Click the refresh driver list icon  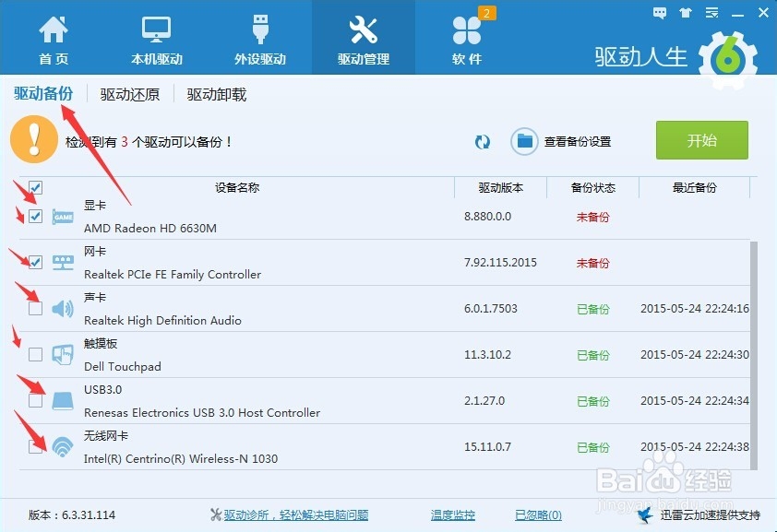[x=483, y=142]
